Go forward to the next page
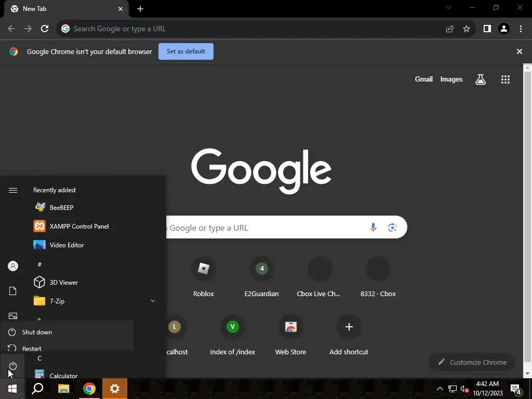 [x=28, y=29]
